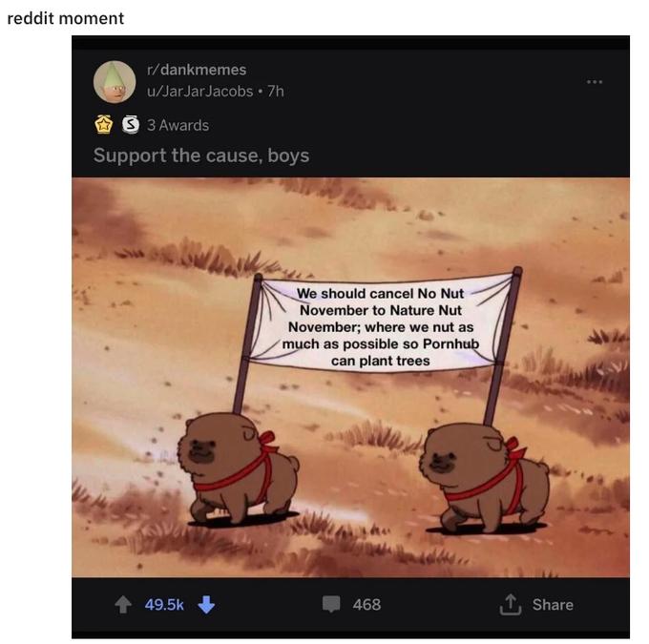Viewport: 649px width, 644px height.
Task: Click the left bear cub in image
Action: click(x=238, y=467)
